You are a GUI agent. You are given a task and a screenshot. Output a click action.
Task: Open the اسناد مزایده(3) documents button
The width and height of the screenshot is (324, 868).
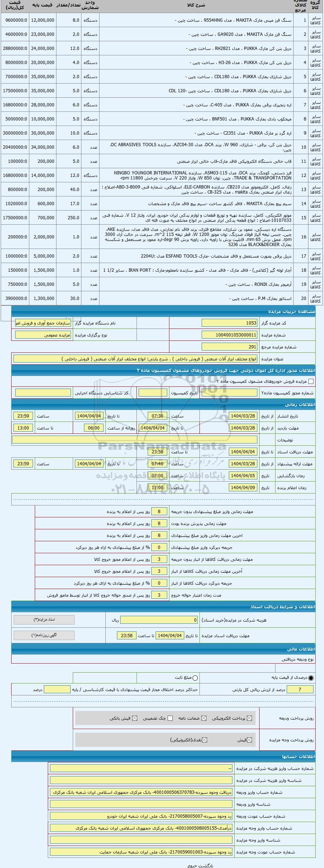pyautogui.click(x=44, y=620)
